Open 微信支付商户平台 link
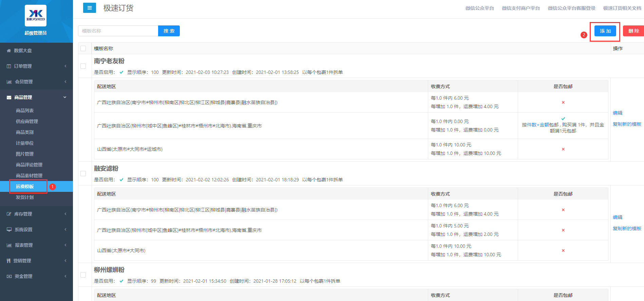 (521, 8)
